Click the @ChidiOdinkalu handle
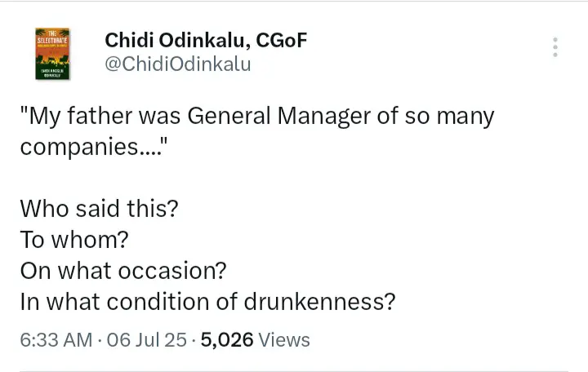588x372 pixels. [x=177, y=65]
